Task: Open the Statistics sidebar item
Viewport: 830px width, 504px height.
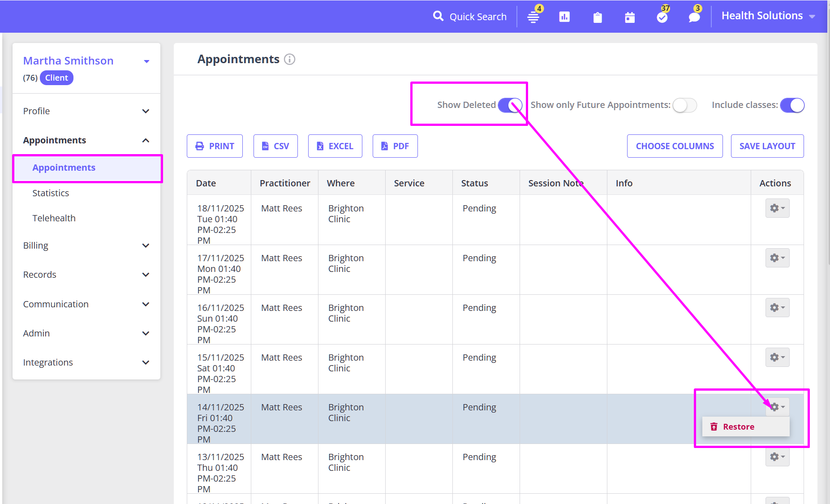Action: click(51, 193)
